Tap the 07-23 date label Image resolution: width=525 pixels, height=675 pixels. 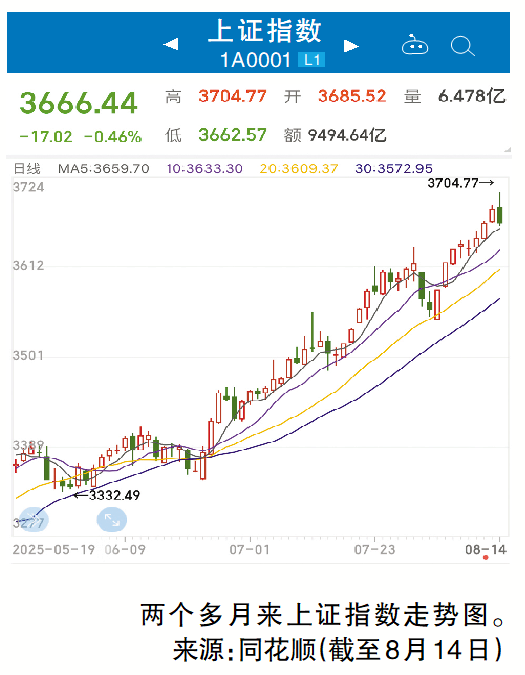(x=374, y=550)
